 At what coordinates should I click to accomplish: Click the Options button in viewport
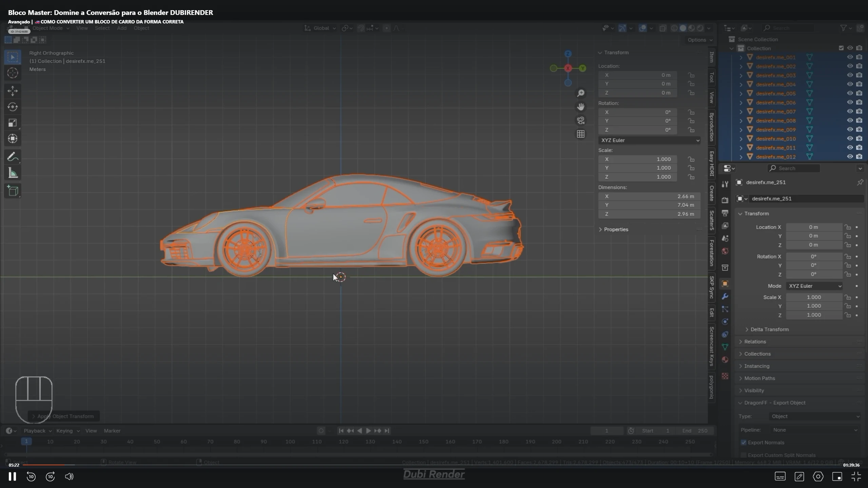700,40
